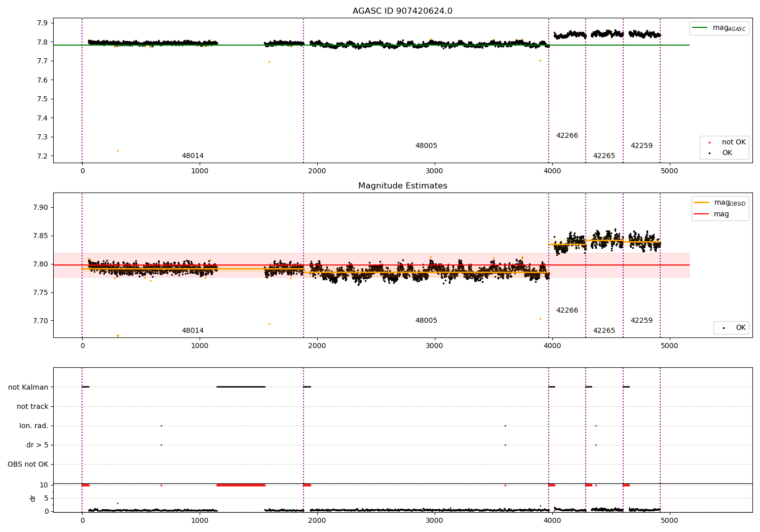Click obsid label 42265 in Magnitude Estimates plot
Viewport: 760px width, 532px height.
pos(604,331)
